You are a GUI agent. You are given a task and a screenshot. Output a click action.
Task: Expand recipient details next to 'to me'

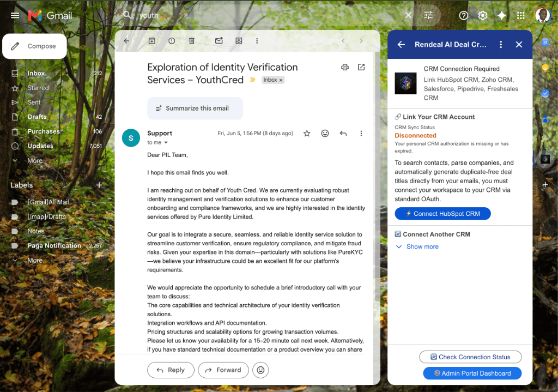(x=166, y=142)
